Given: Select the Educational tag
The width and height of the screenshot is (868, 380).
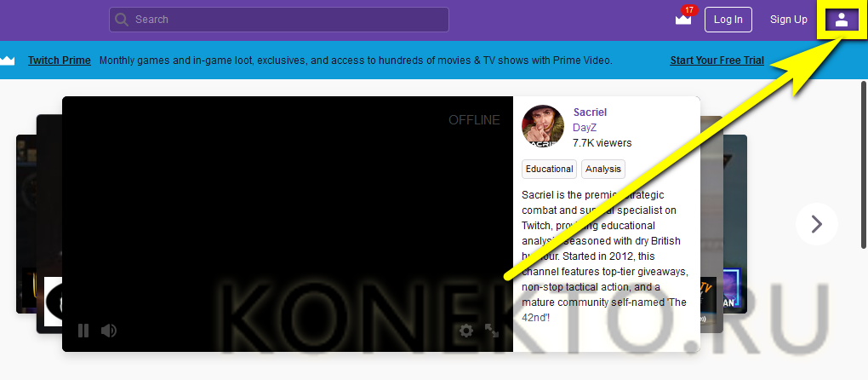Looking at the screenshot, I should click(x=549, y=169).
